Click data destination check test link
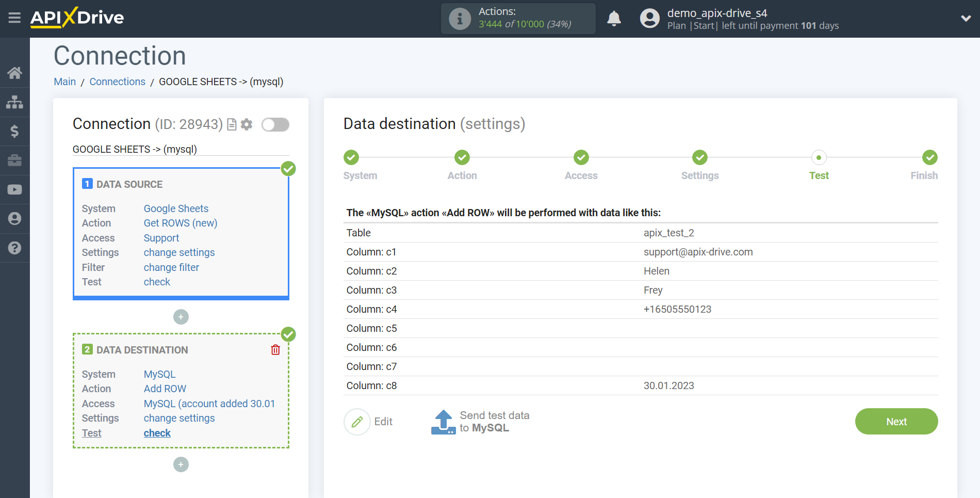The width and height of the screenshot is (980, 498). tap(157, 433)
